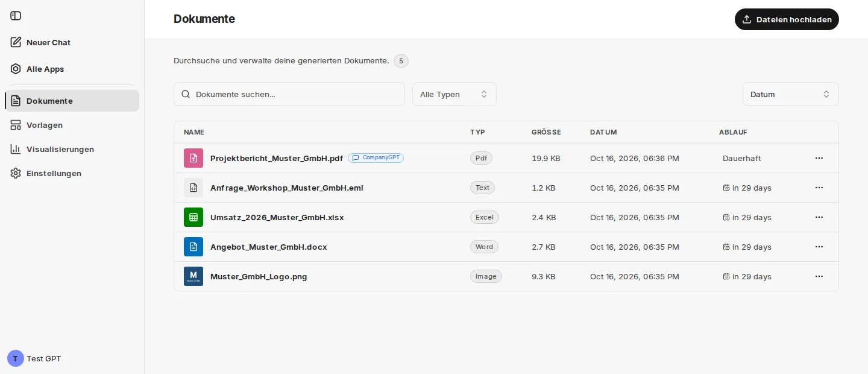Click the green Excel spreadsheet icon

193,217
